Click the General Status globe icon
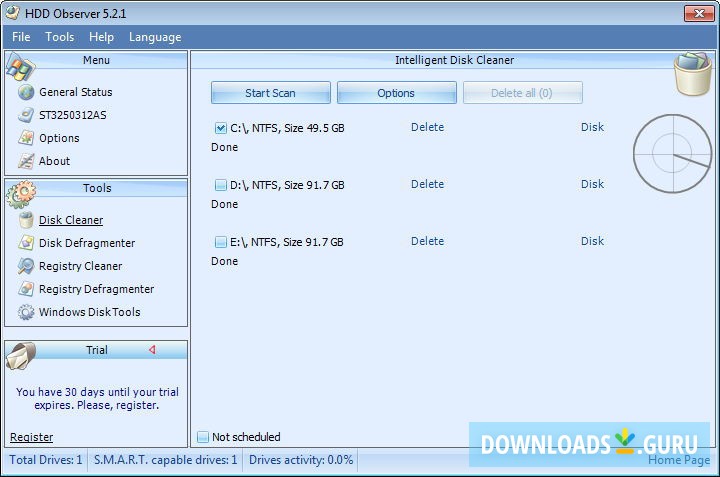Screen dimensions: 720x477 point(26,92)
